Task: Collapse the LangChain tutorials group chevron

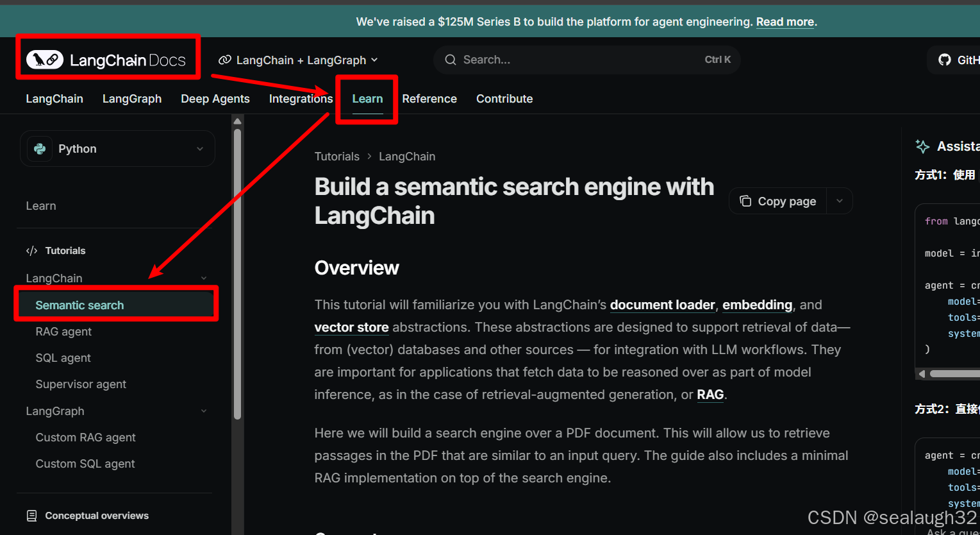Action: click(204, 278)
